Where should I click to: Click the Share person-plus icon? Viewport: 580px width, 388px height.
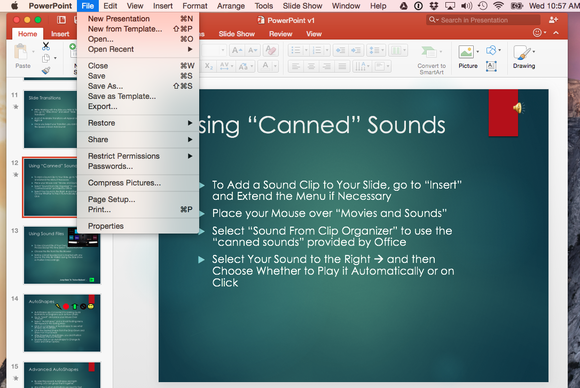(553, 20)
